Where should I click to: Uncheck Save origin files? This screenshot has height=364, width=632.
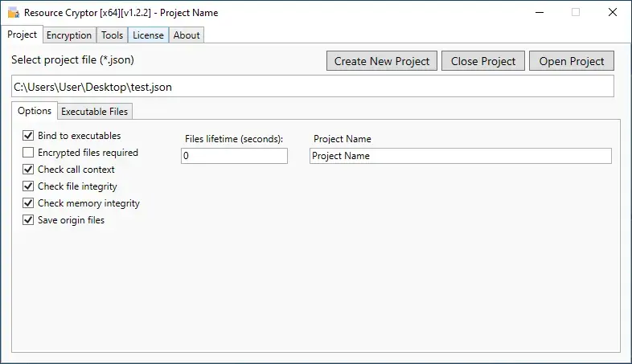pos(28,220)
